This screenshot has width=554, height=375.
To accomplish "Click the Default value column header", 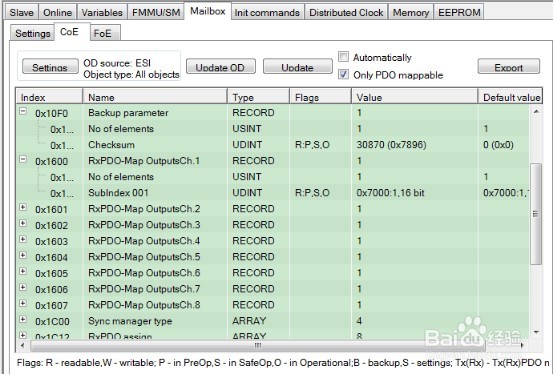I will click(x=510, y=97).
